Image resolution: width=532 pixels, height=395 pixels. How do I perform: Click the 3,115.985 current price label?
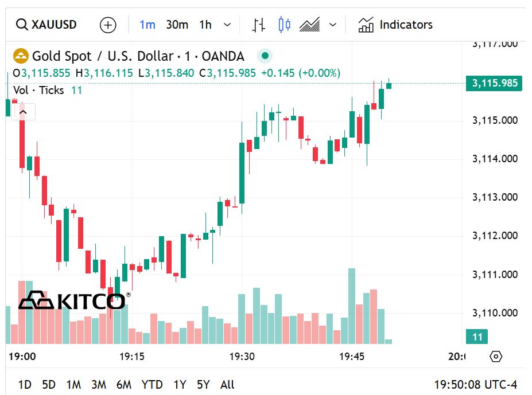494,83
